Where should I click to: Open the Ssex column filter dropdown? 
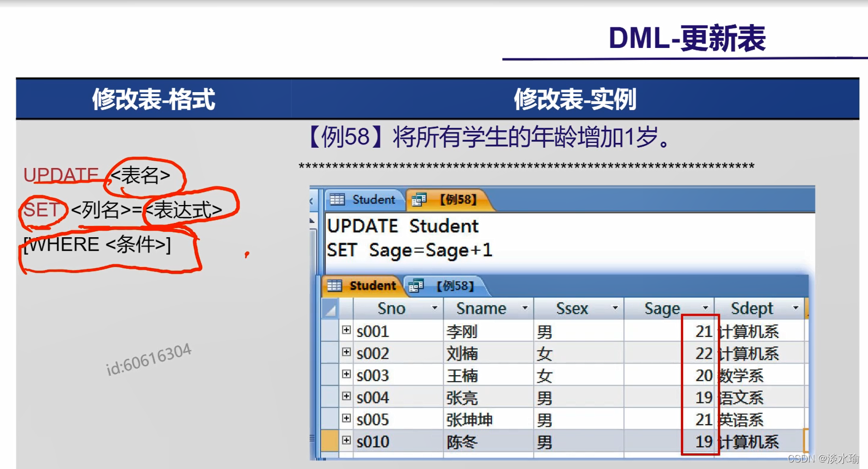(615, 308)
